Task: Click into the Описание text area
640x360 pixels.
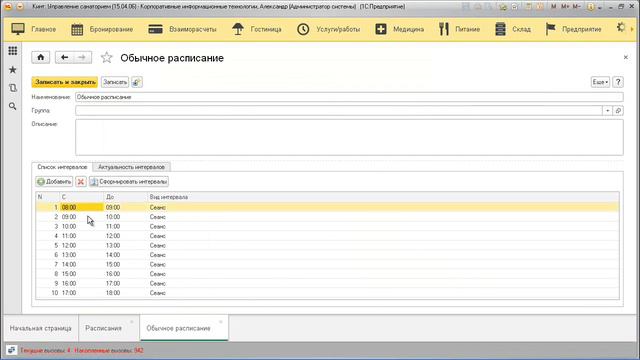Action: [x=349, y=137]
